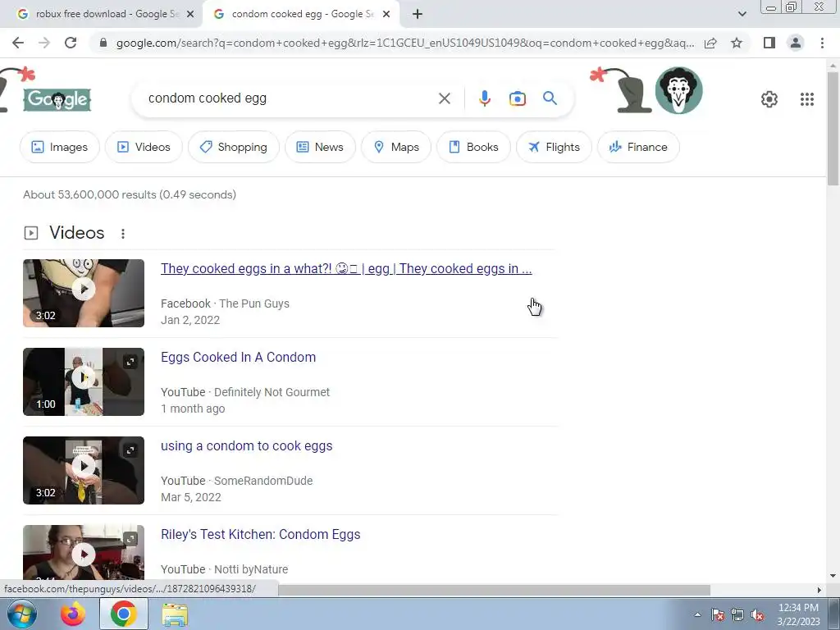Open Action Center flag icon

[717, 614]
